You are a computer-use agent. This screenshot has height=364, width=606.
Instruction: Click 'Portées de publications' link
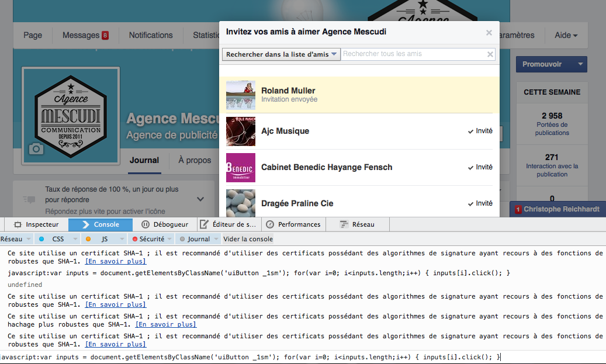pos(552,129)
